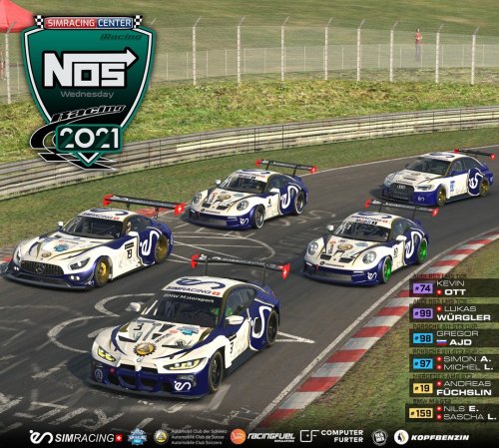Image resolution: width=499 pixels, height=448 pixels.
Task: Select the yellow #19 number badge
Action: (423, 388)
